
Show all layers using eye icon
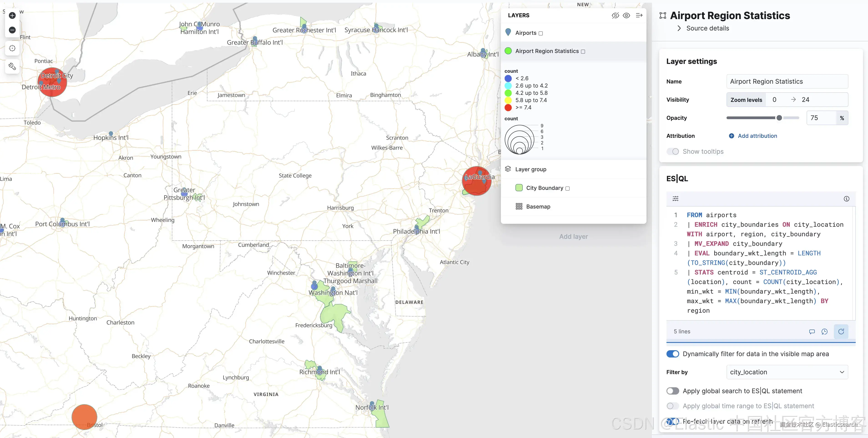click(x=626, y=15)
